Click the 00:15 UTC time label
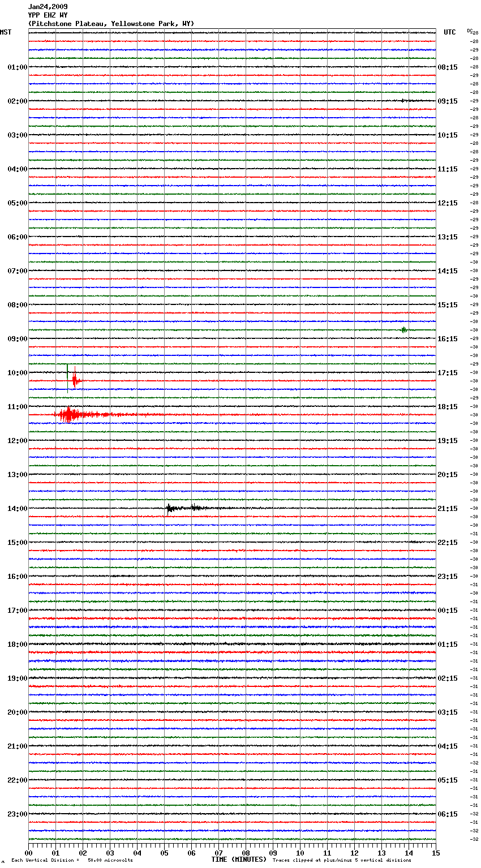Screen dimensions: 481x868 (x=448, y=611)
